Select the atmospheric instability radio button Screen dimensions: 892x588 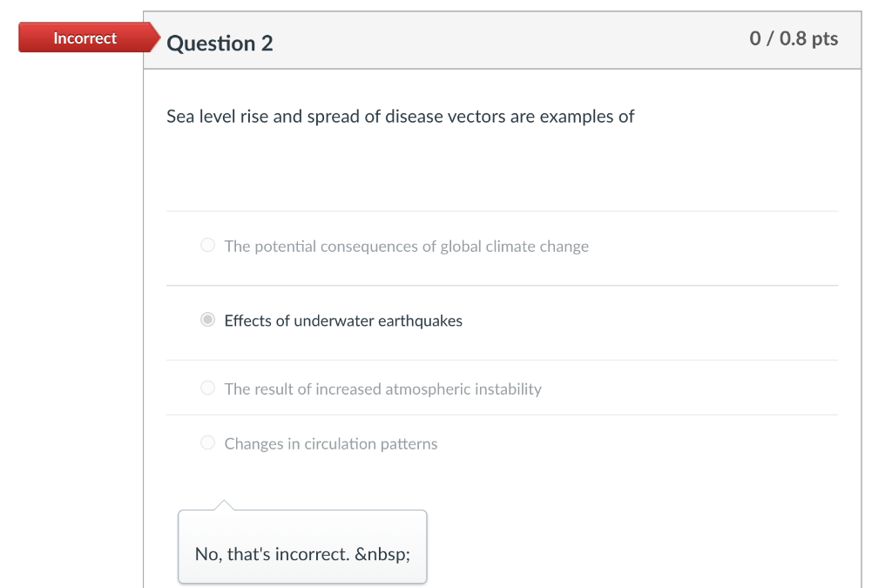207,389
